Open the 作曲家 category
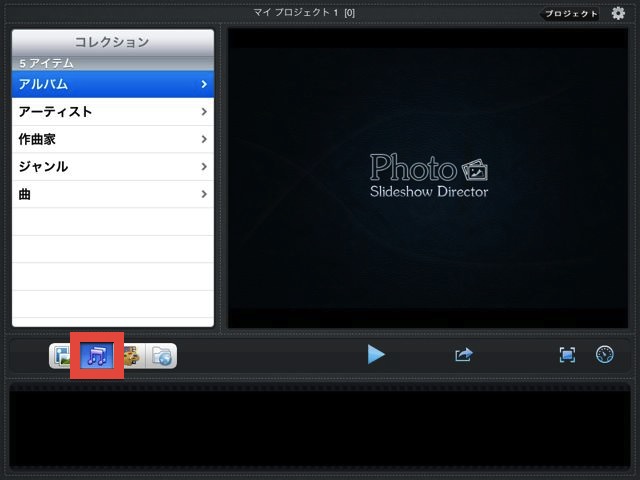 pyautogui.click(x=113, y=139)
